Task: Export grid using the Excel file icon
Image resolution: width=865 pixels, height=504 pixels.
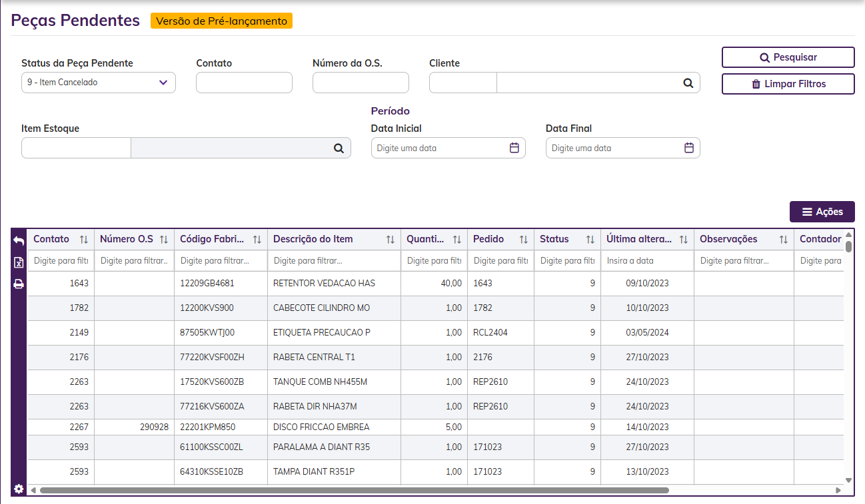Action: [19, 263]
